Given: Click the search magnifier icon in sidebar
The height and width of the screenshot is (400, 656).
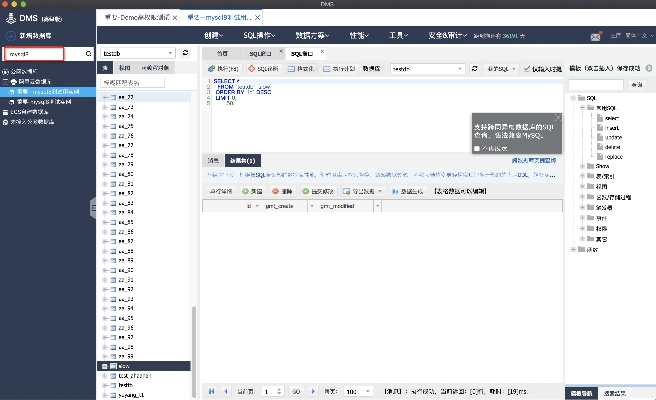Looking at the screenshot, I should (x=88, y=53).
